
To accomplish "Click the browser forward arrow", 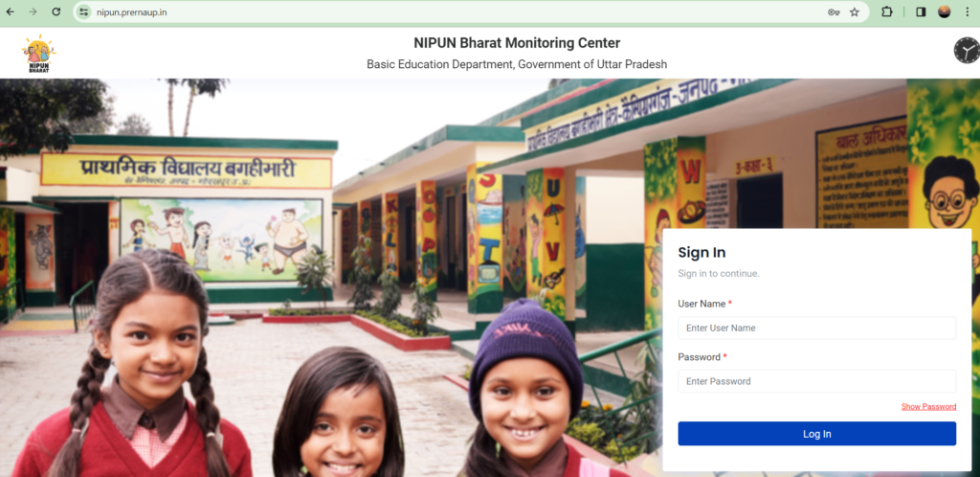I will point(33,11).
